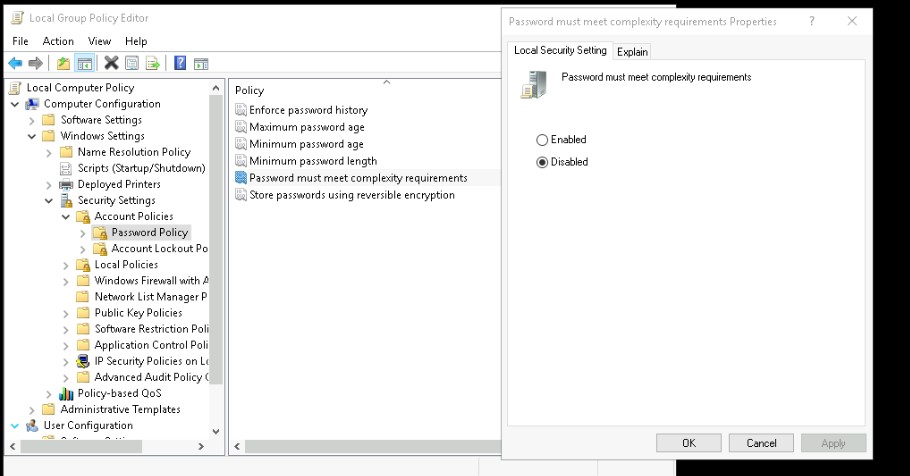Click the policy list horizontal scrollbar
The width and height of the screenshot is (910, 476).
point(373,446)
